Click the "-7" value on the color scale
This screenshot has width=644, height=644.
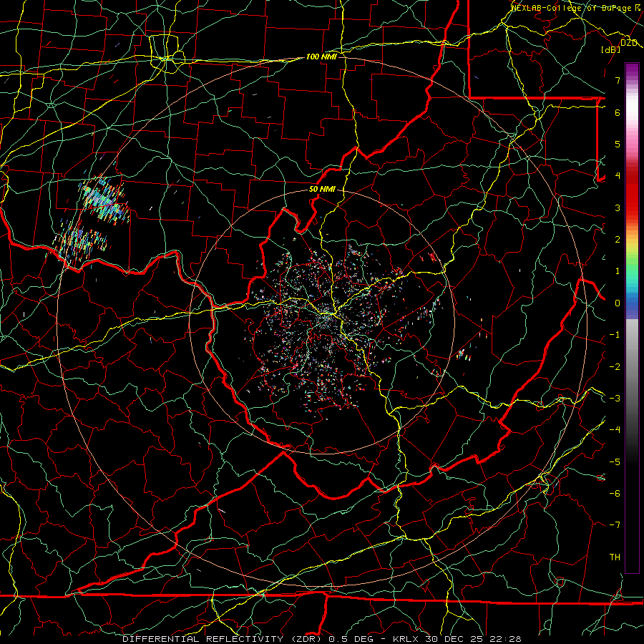[x=615, y=525]
